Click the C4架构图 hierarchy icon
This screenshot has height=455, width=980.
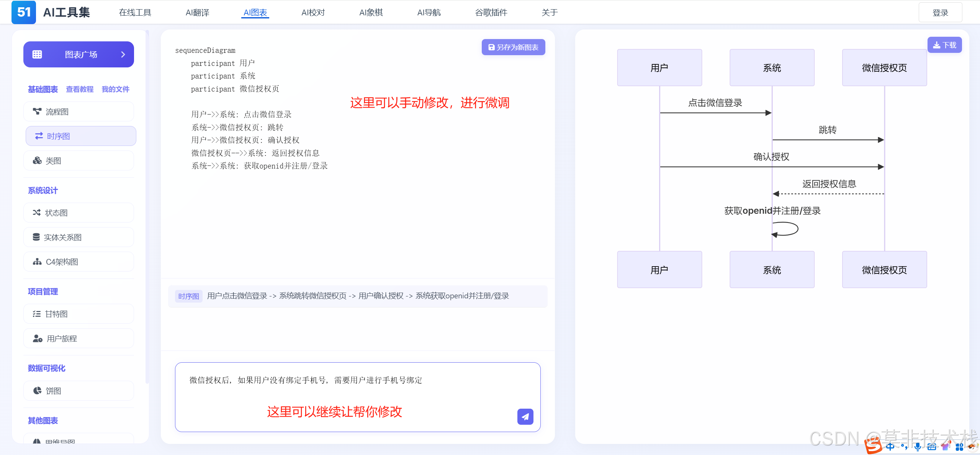[x=37, y=262]
